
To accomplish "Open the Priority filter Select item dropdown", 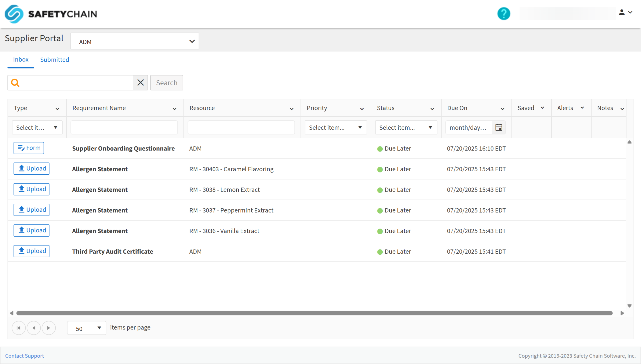I will (336, 127).
